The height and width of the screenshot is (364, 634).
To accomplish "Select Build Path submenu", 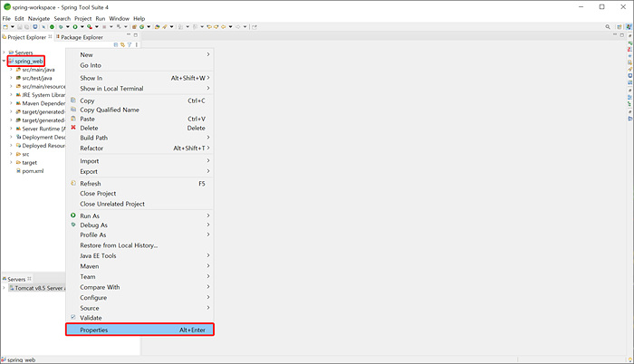I will coord(139,138).
